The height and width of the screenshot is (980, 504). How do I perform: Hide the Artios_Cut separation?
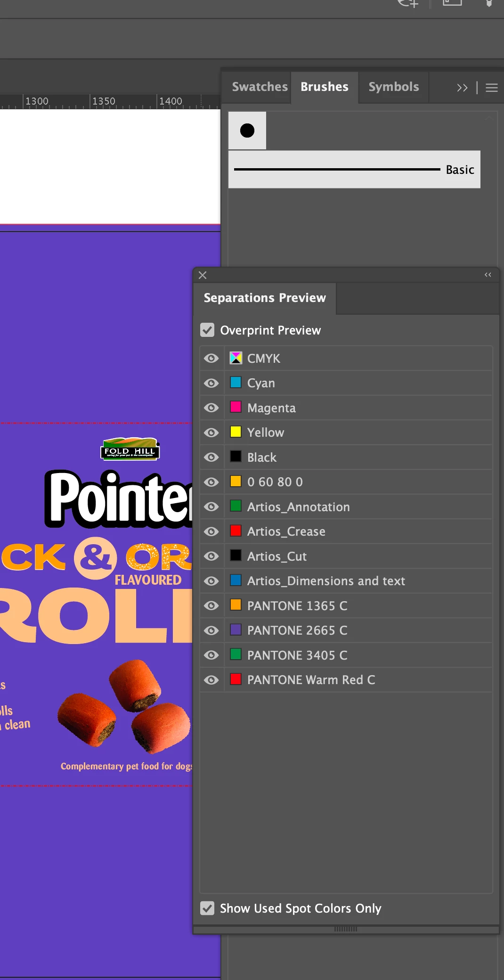211,556
